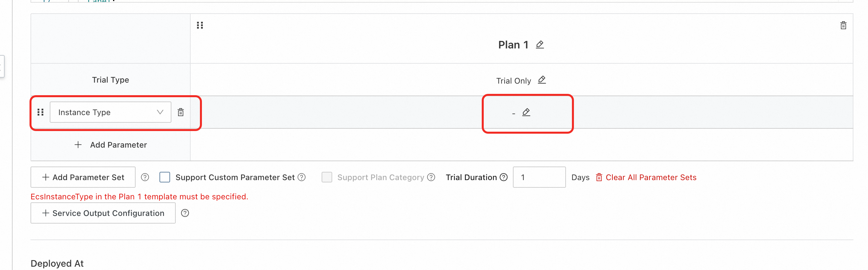Click the Add Parameter Set button

(x=83, y=177)
